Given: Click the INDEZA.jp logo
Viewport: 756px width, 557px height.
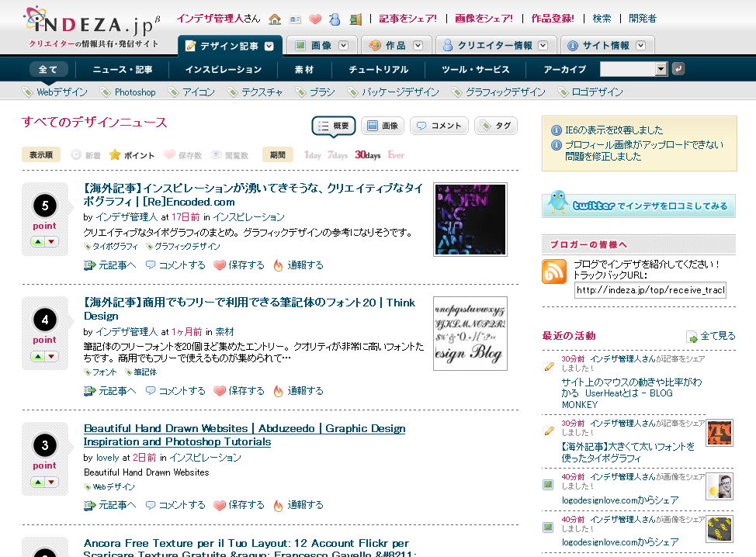Looking at the screenshot, I should tap(92, 26).
